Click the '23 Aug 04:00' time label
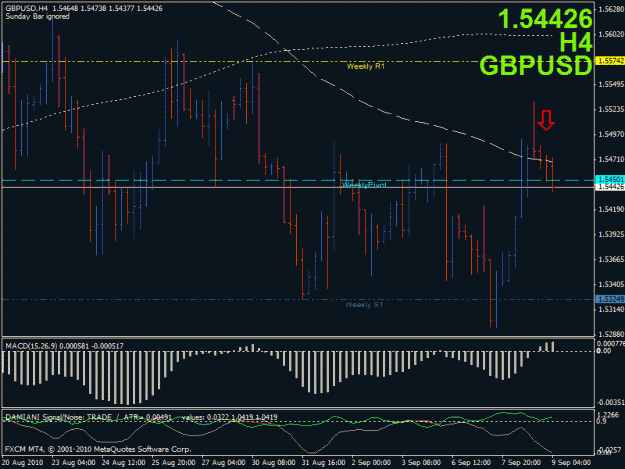This screenshot has width=625, height=469. click(x=73, y=463)
